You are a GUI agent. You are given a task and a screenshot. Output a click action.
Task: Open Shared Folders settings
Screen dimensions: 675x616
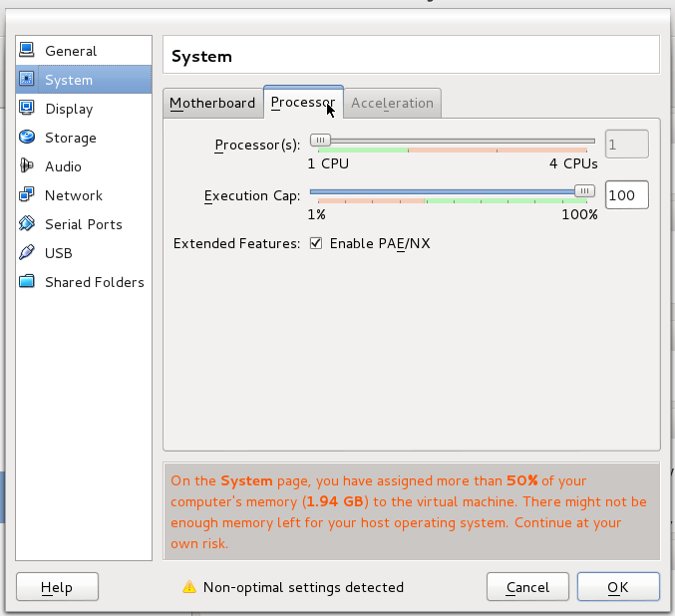click(84, 282)
